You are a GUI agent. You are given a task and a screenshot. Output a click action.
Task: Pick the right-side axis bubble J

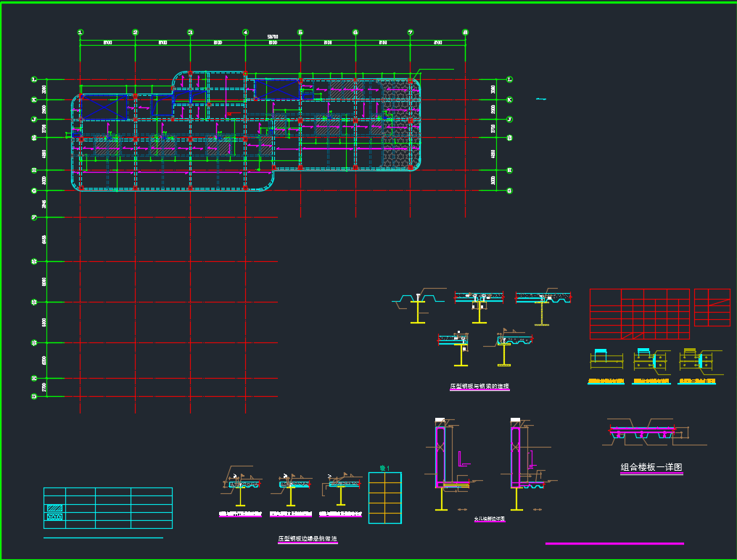coord(509,120)
